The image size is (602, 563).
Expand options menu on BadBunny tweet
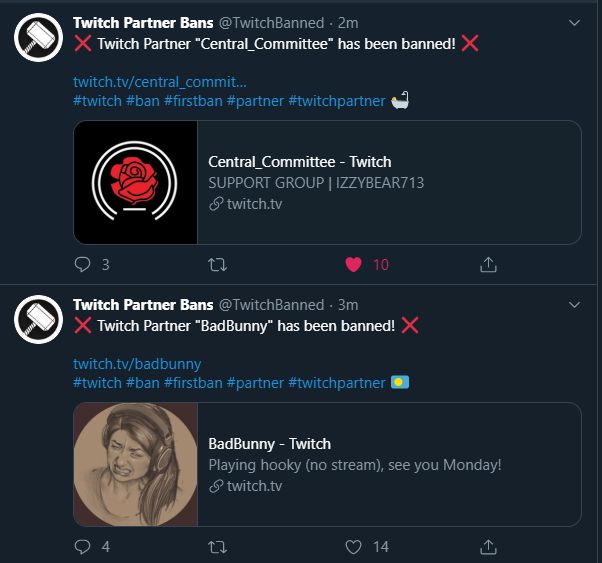[x=574, y=305]
